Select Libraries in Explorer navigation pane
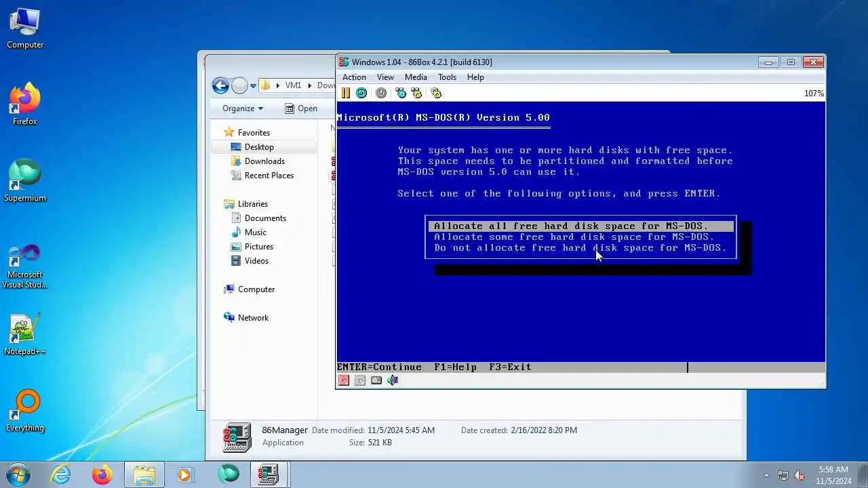 pyautogui.click(x=252, y=204)
